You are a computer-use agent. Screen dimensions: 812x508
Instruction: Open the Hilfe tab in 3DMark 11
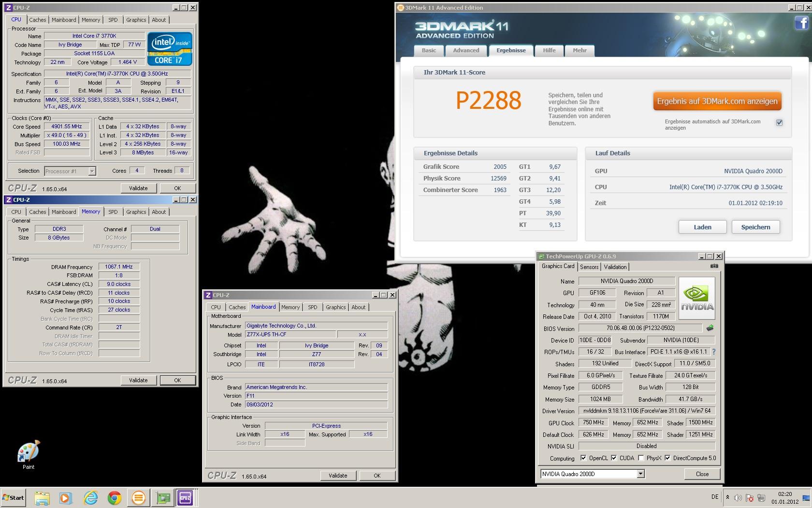[x=549, y=51]
